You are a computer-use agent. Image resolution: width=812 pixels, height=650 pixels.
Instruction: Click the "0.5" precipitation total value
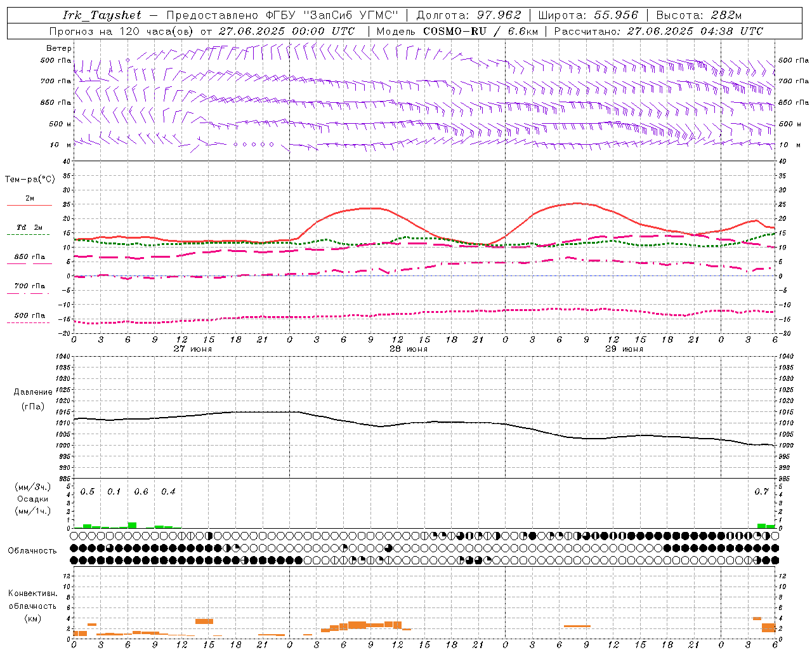tap(88, 492)
